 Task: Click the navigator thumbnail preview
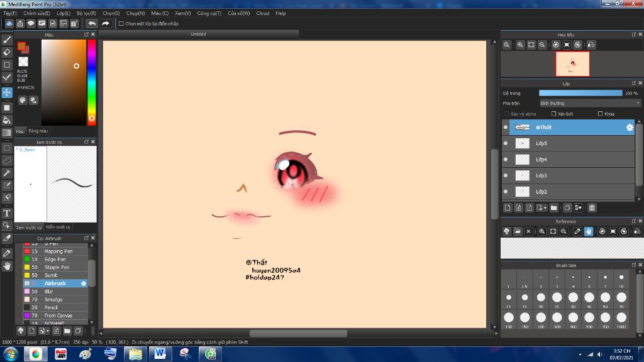[572, 64]
